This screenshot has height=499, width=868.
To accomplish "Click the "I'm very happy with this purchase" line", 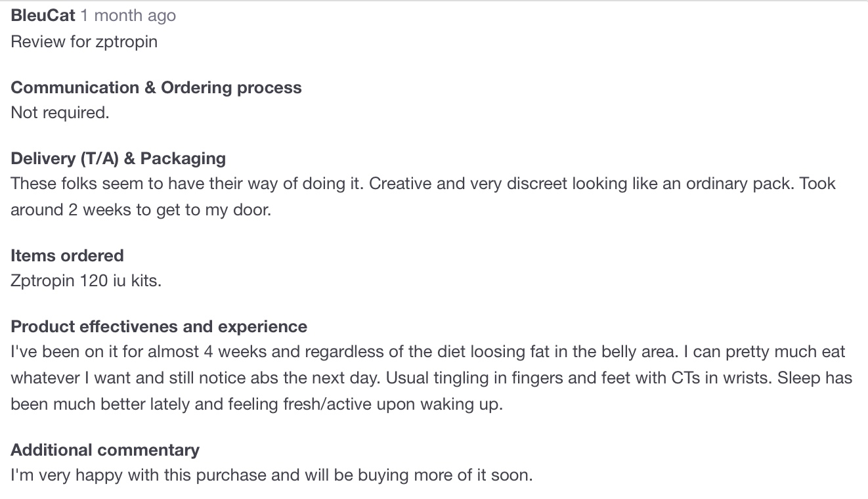I will point(271,475).
